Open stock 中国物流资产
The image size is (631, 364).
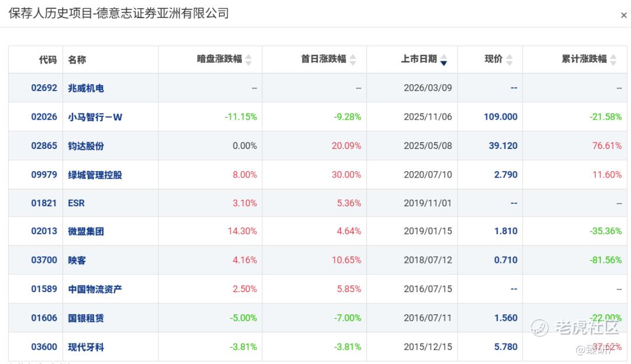[x=95, y=289]
